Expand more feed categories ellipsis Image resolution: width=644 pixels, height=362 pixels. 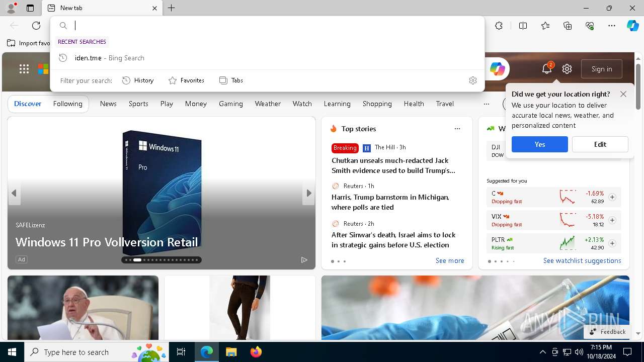coord(486,104)
